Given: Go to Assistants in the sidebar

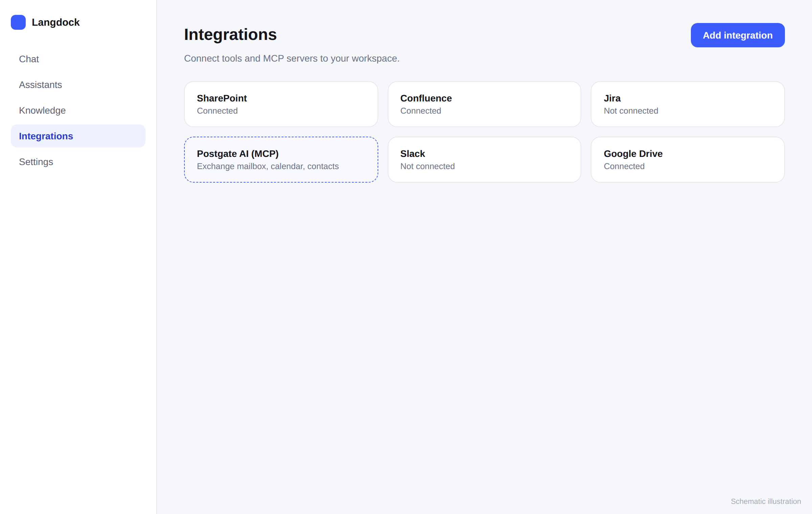Looking at the screenshot, I should 78,85.
